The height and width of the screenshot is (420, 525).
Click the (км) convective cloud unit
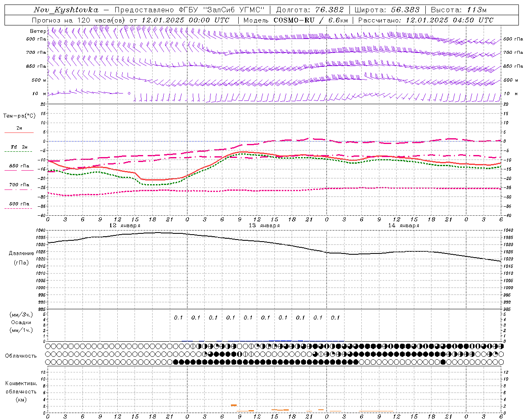click(x=21, y=399)
